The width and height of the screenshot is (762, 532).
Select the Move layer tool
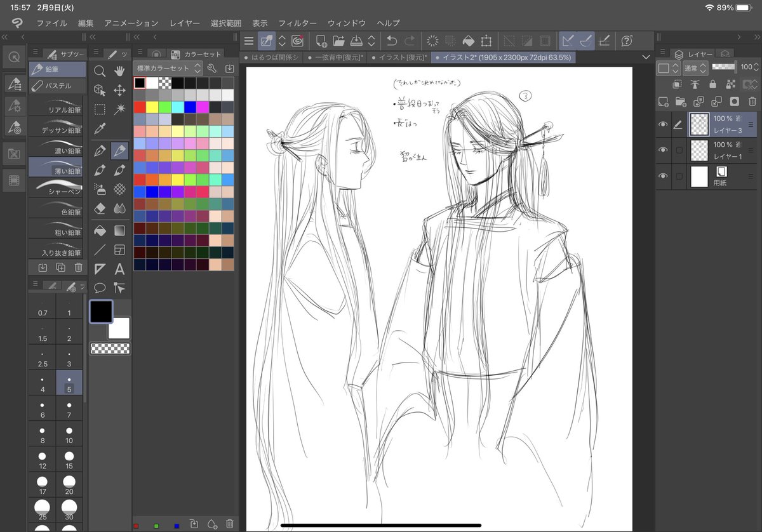pos(119,90)
